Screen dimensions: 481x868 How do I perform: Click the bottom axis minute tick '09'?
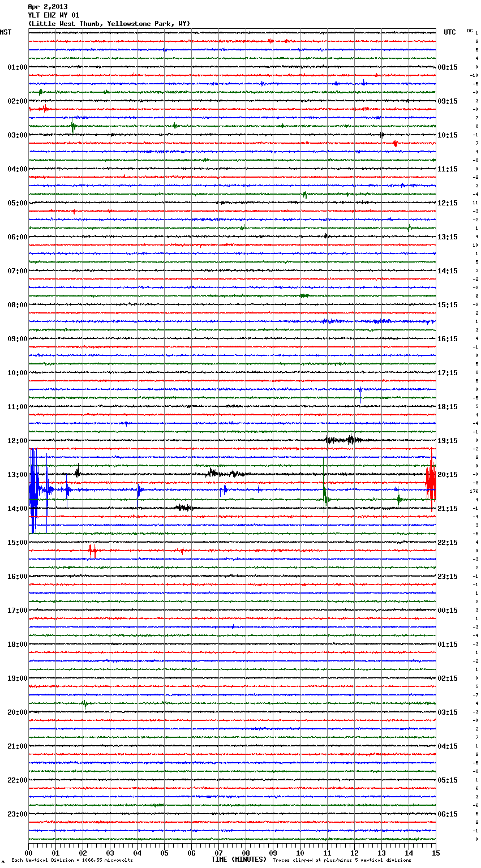(273, 853)
